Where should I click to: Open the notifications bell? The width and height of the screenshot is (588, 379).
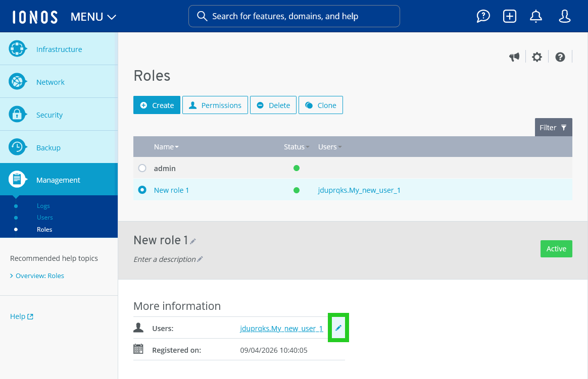(x=536, y=16)
